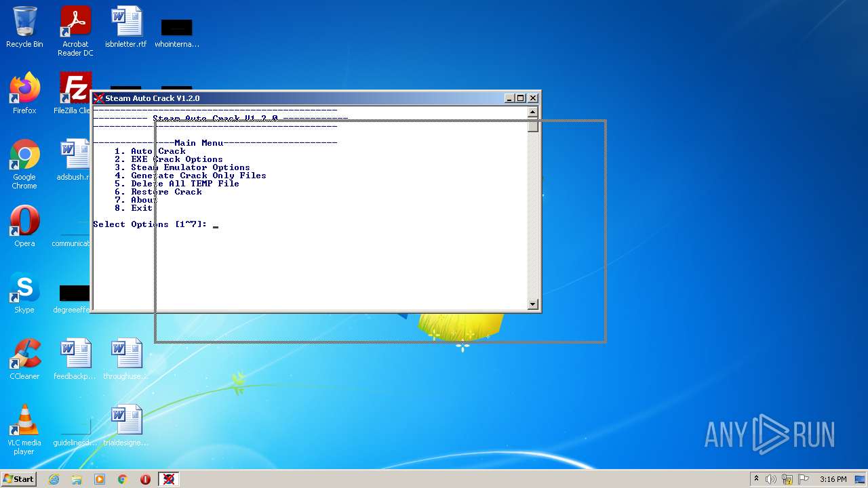Click the 'Select Options [1~7]:' prompt

click(x=150, y=224)
